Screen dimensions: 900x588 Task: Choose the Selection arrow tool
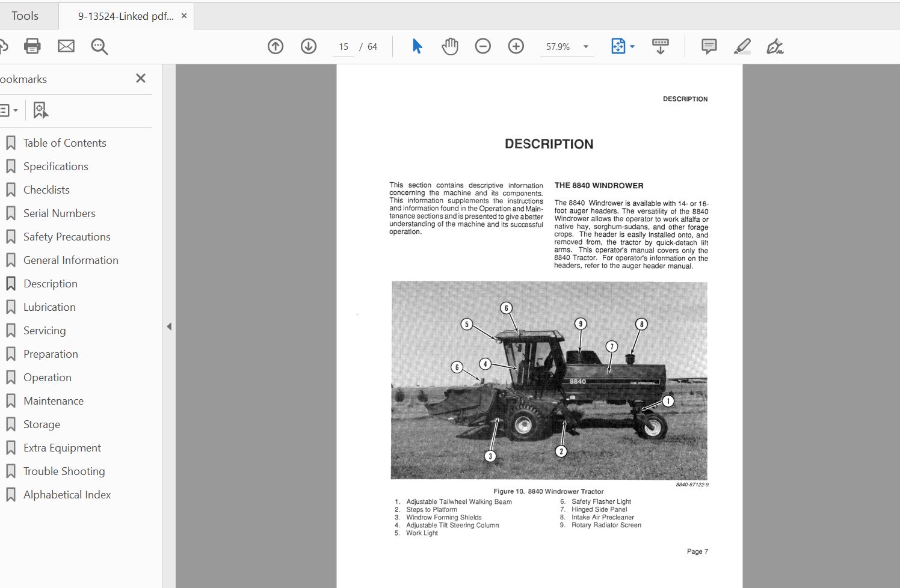coord(417,46)
